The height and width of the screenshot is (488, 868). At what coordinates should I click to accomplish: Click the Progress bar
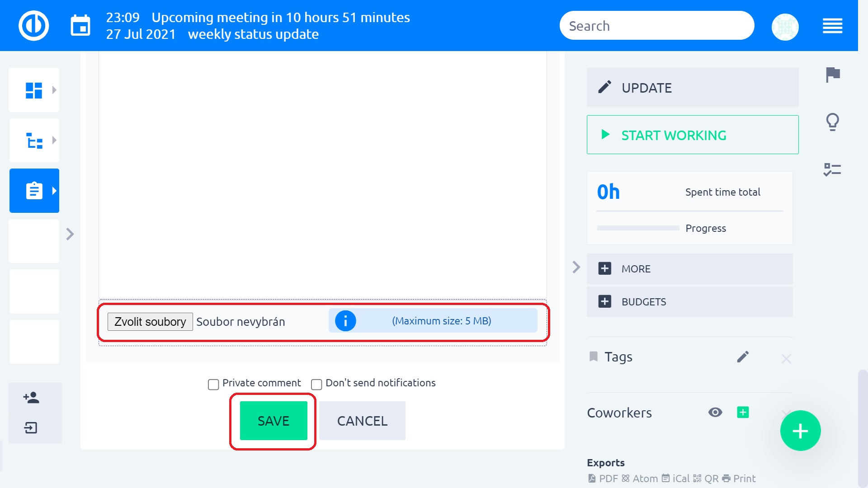[638, 228]
